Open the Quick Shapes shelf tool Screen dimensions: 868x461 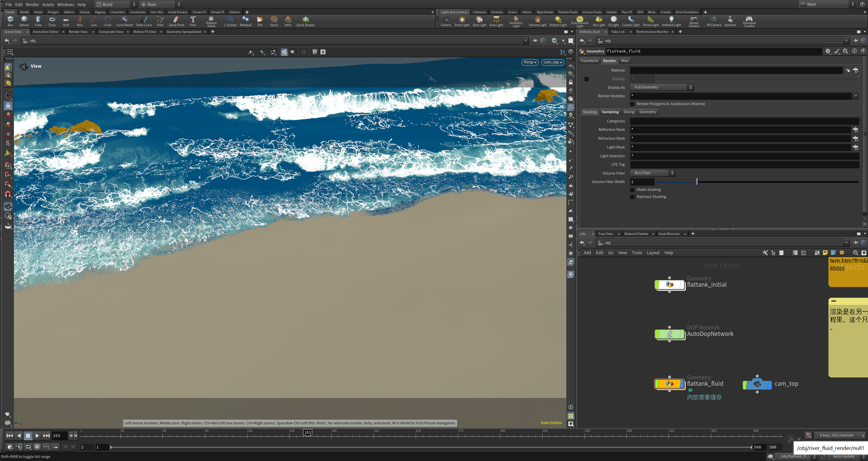[305, 21]
